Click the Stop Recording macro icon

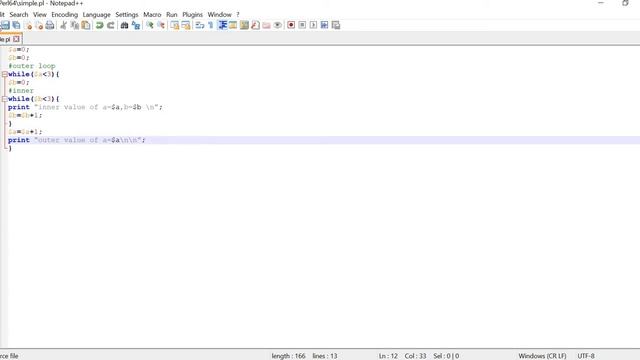coord(302,25)
